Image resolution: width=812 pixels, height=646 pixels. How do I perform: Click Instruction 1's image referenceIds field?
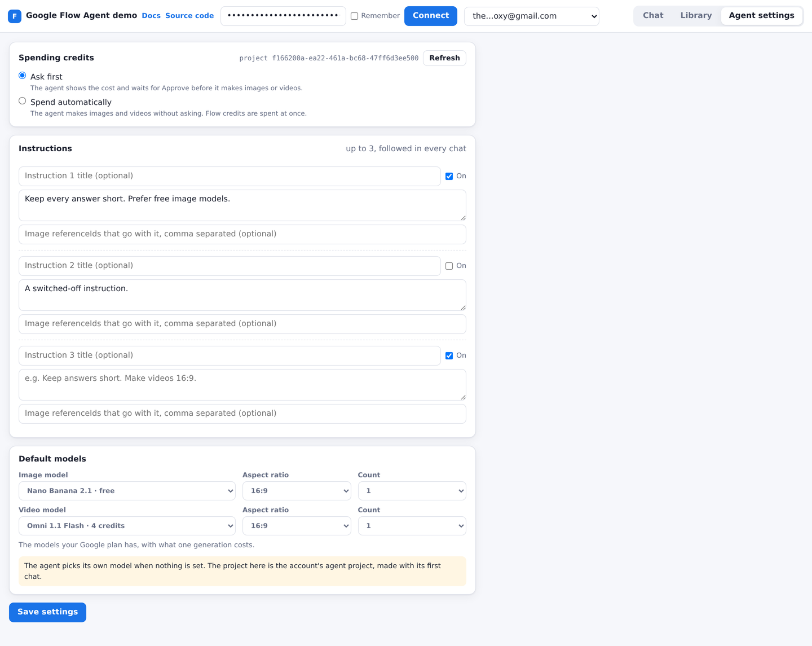(x=242, y=234)
